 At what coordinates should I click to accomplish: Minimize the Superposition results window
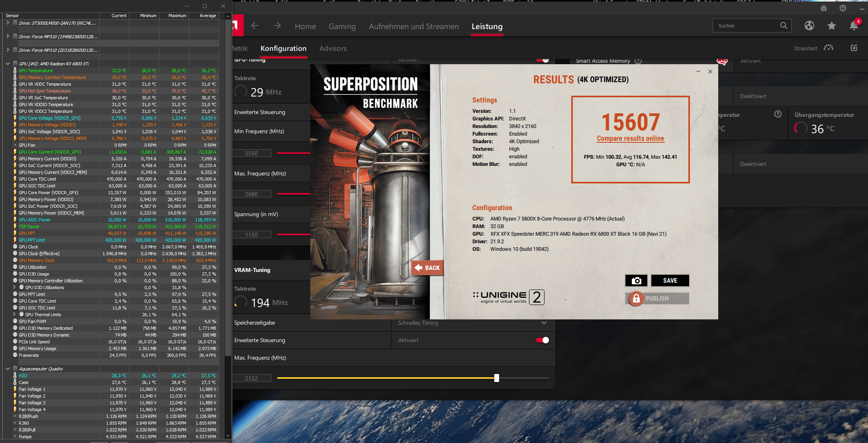click(698, 72)
